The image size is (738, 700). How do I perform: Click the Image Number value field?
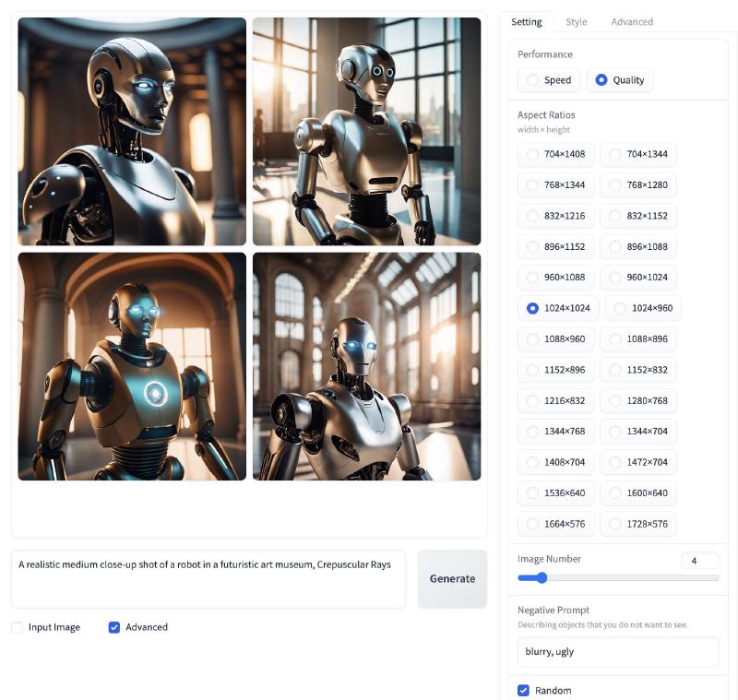(698, 561)
